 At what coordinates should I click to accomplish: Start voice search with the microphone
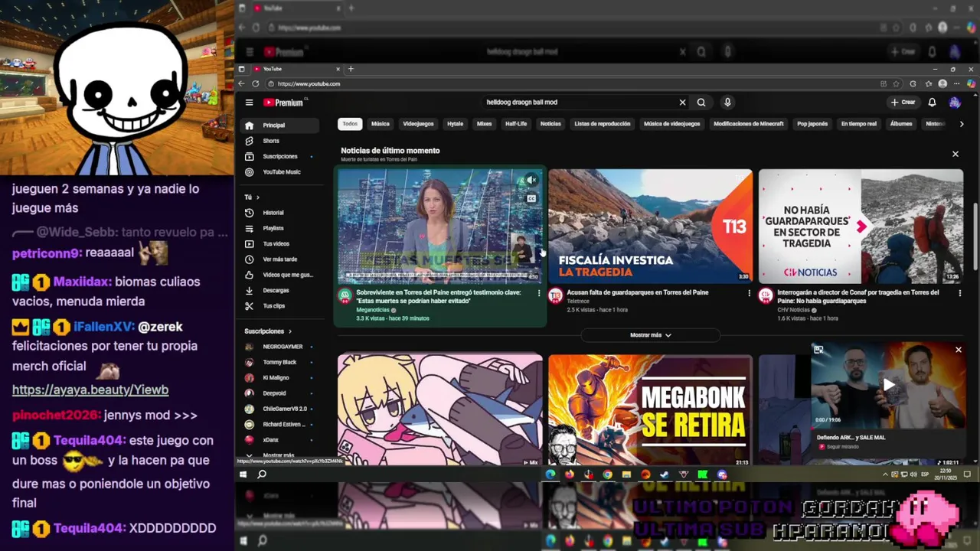coord(727,103)
